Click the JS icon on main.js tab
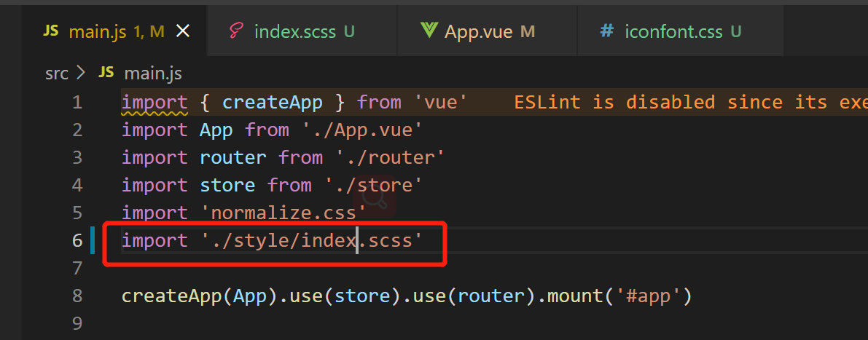This screenshot has height=340, width=868. 50,31
